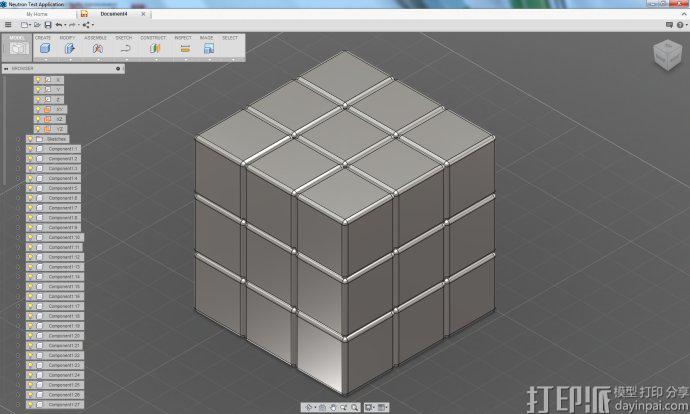The image size is (690, 414).
Task: Toggle lightbulb visibility for X axis
Action: (38, 80)
